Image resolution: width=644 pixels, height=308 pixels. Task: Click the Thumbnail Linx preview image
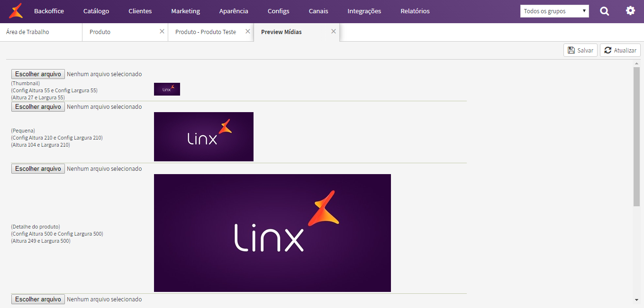(x=167, y=89)
